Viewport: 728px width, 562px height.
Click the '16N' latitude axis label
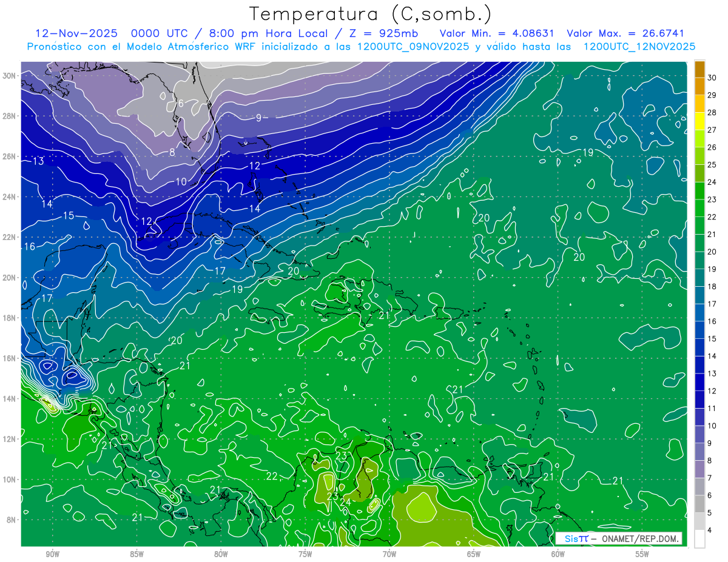click(9, 358)
